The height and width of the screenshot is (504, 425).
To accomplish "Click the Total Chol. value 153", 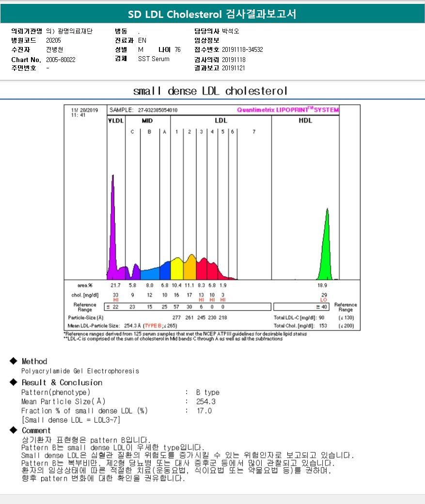I will pyautogui.click(x=323, y=326).
